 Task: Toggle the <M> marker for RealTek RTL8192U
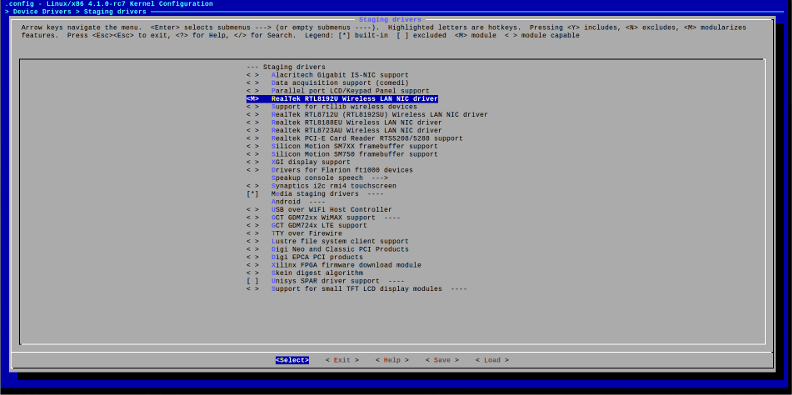point(253,99)
